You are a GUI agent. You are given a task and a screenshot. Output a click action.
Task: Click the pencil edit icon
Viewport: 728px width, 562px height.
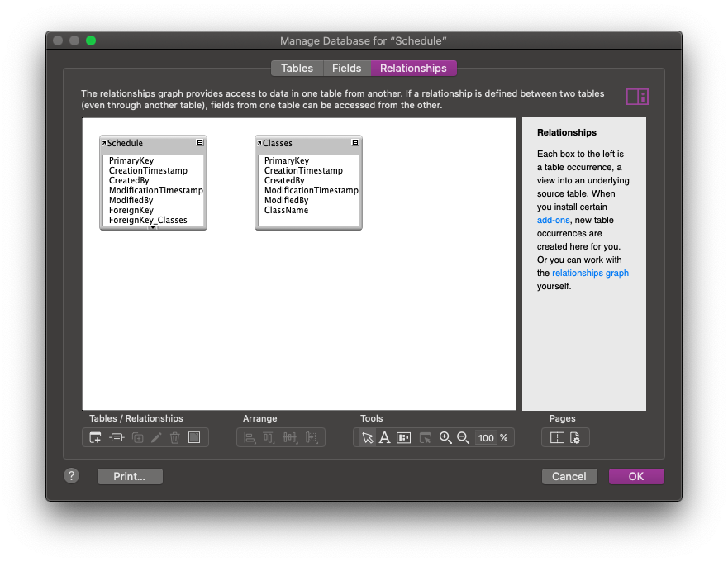coord(156,437)
